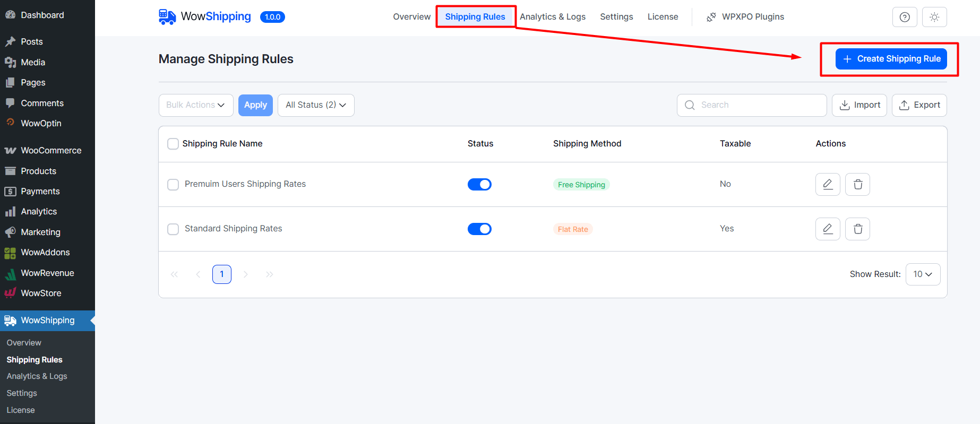
Task: Click the Analytics bar chart icon
Action: click(x=10, y=211)
